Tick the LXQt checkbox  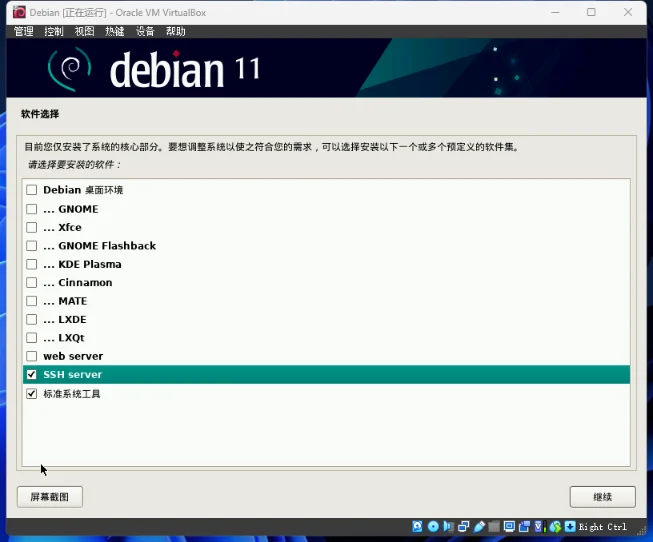(32, 337)
